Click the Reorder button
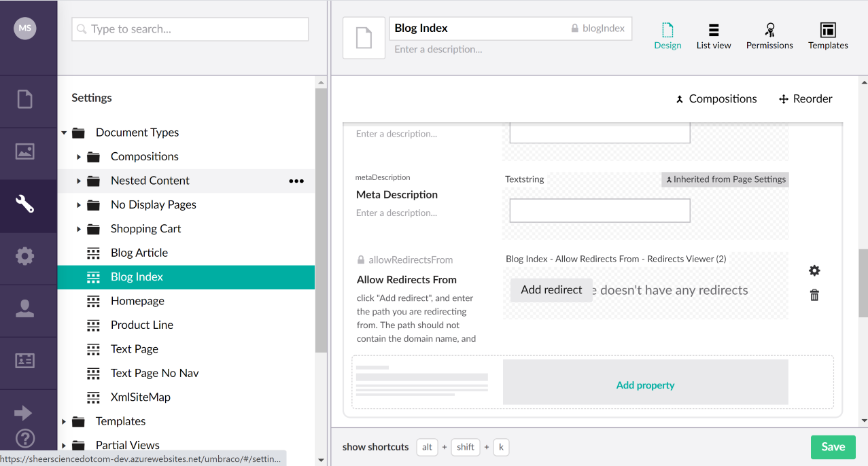Screen dimensions: 868x466 pyautogui.click(x=805, y=99)
